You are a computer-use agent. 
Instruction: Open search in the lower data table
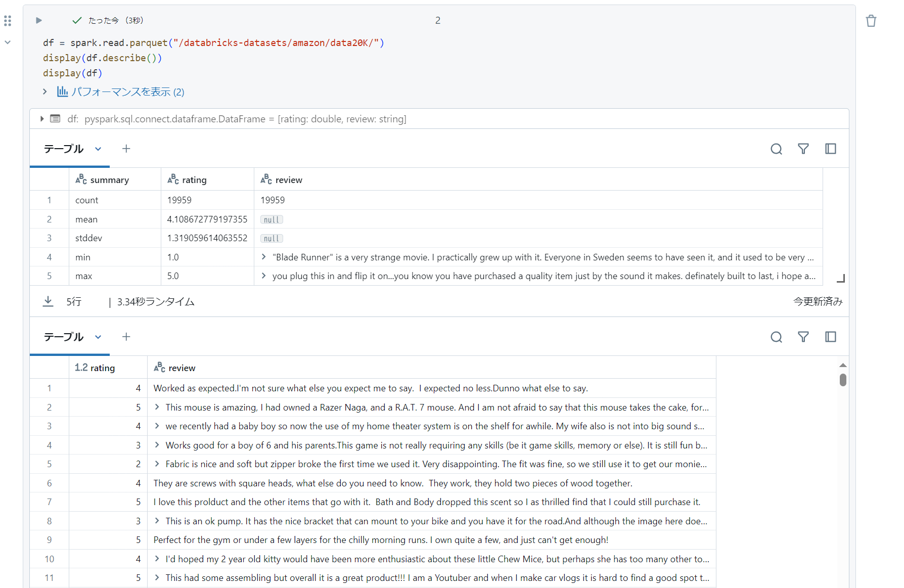coord(776,336)
